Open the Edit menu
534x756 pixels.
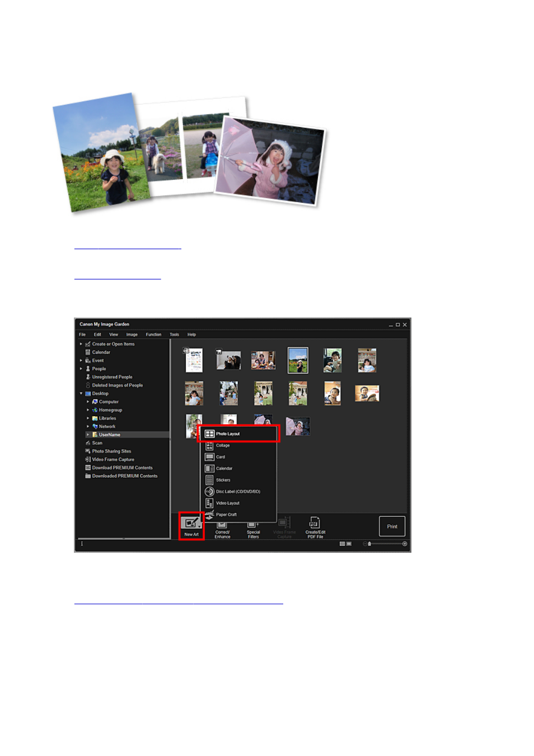click(x=97, y=335)
